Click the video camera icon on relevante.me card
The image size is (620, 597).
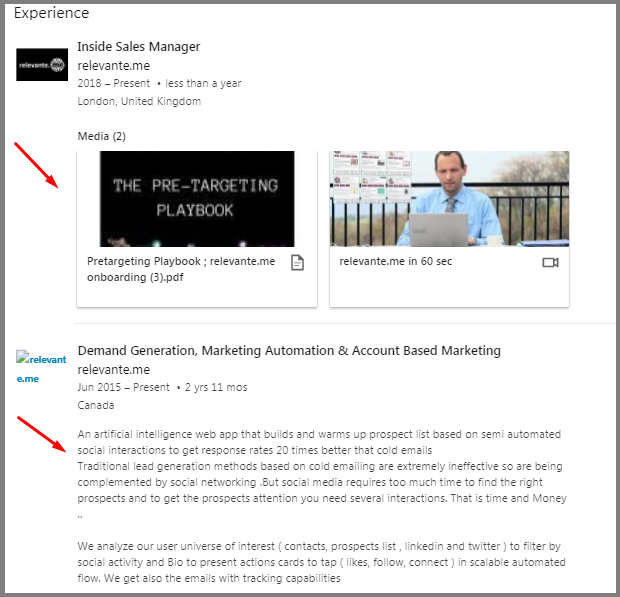click(550, 262)
